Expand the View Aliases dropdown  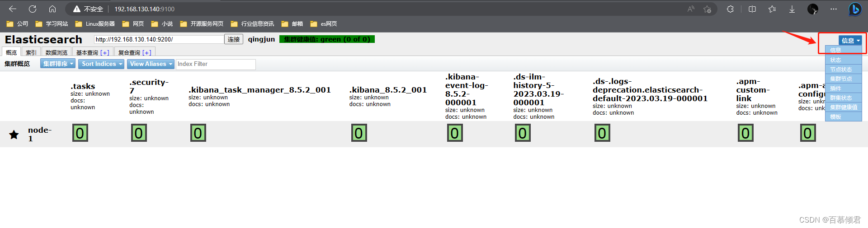click(151, 64)
